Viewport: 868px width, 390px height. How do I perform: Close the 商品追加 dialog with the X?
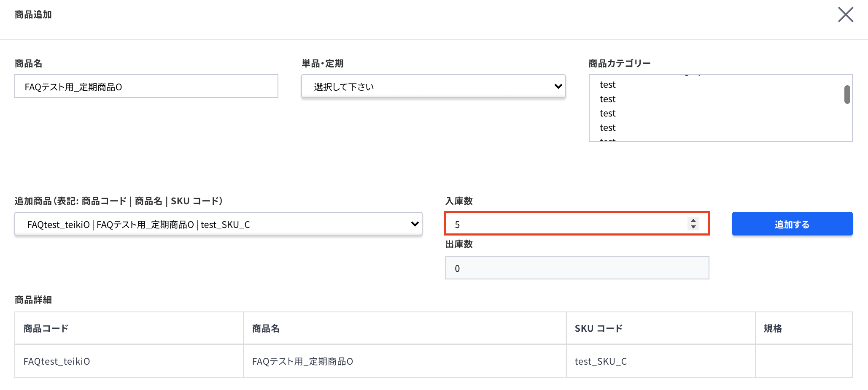(845, 15)
